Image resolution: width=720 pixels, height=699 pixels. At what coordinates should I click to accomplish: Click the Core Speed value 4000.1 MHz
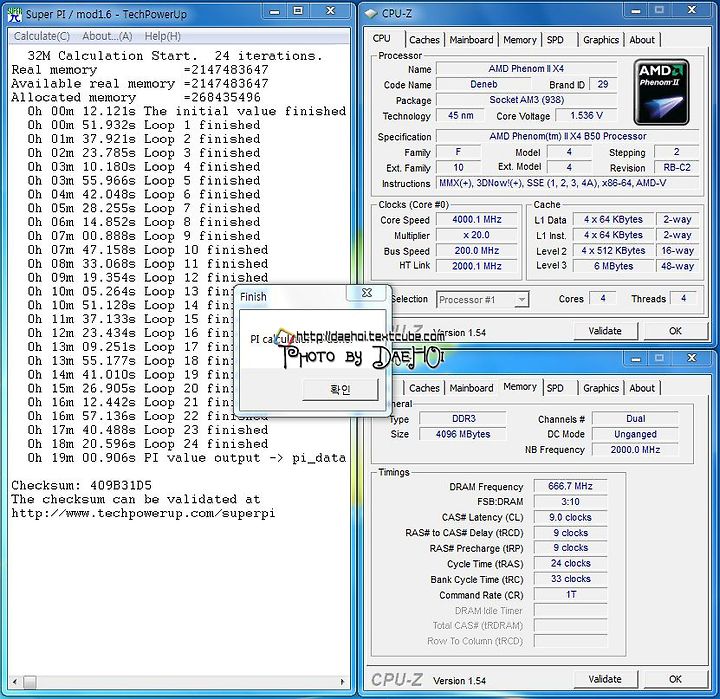pyautogui.click(x=477, y=220)
